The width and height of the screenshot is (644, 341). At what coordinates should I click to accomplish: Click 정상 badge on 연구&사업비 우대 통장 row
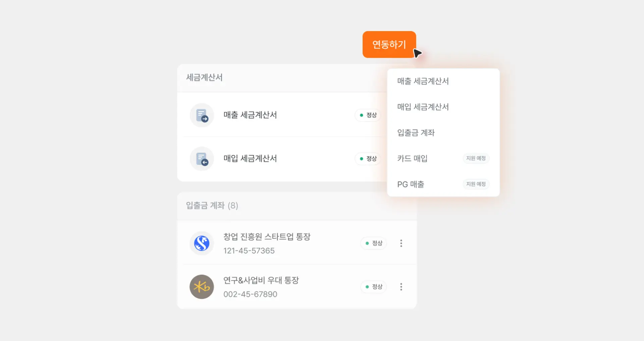tap(373, 287)
